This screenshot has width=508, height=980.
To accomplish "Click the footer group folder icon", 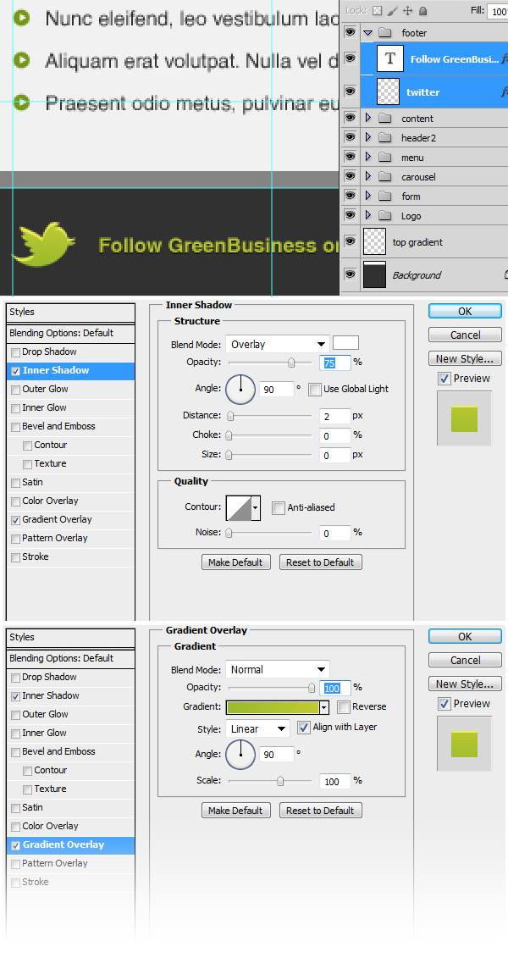I will (x=385, y=32).
